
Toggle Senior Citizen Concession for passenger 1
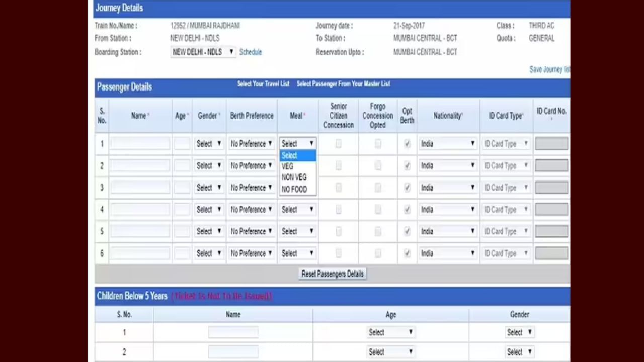[x=338, y=144]
